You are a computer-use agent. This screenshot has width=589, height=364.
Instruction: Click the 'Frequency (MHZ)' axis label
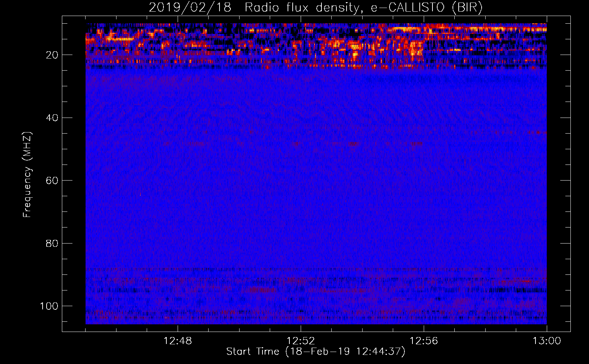27,174
